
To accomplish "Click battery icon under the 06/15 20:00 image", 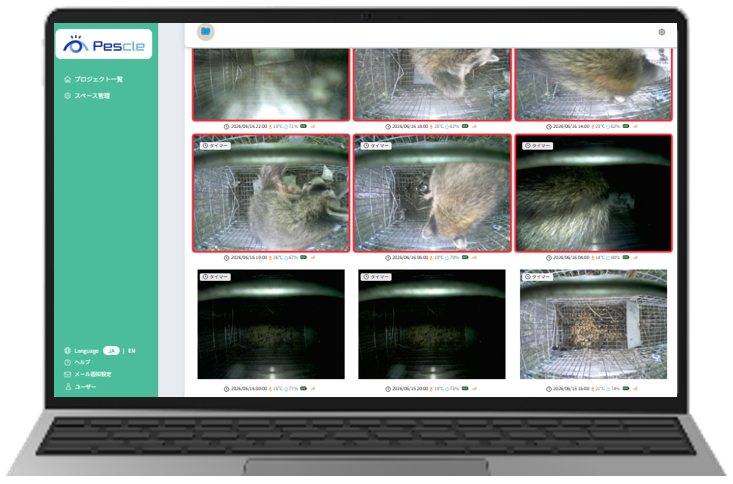I will pos(465,388).
